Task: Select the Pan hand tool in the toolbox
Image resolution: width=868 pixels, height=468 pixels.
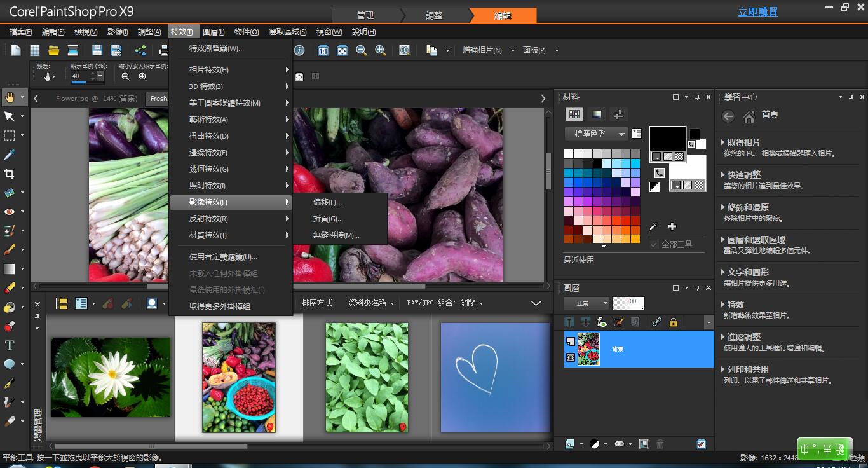Action: [10, 97]
